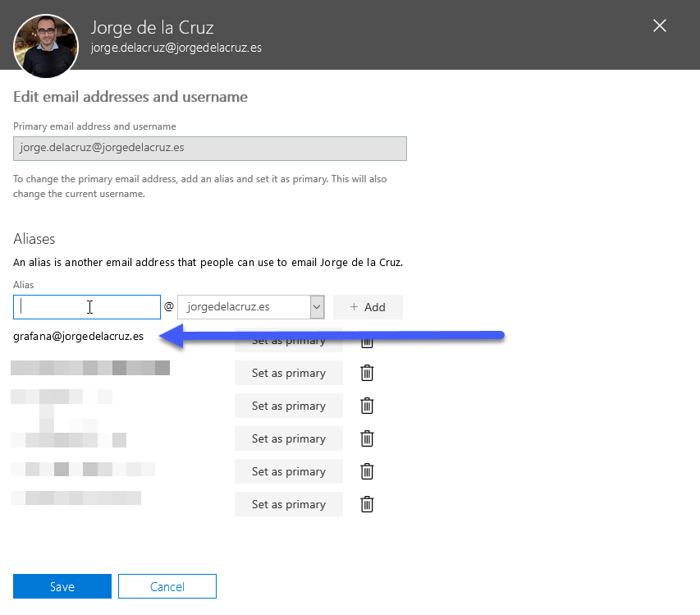The height and width of the screenshot is (615, 700).
Task: Set the fifth alias as primary
Action: [x=289, y=471]
